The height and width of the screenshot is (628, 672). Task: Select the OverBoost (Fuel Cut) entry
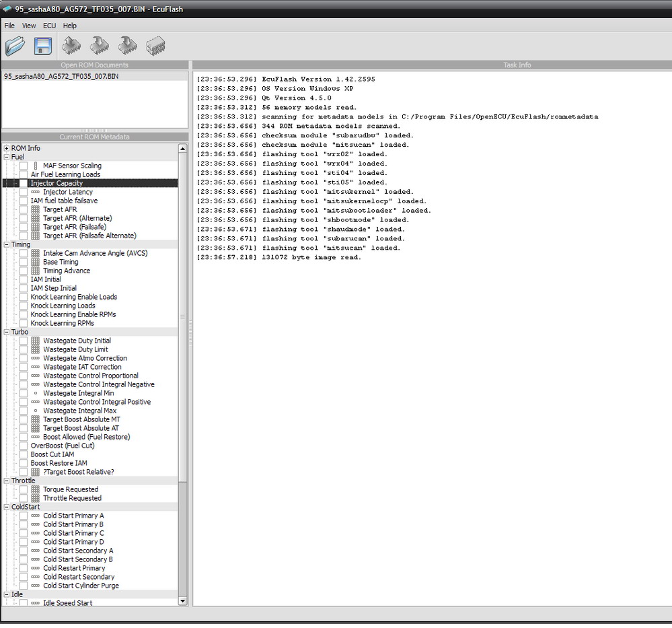63,446
